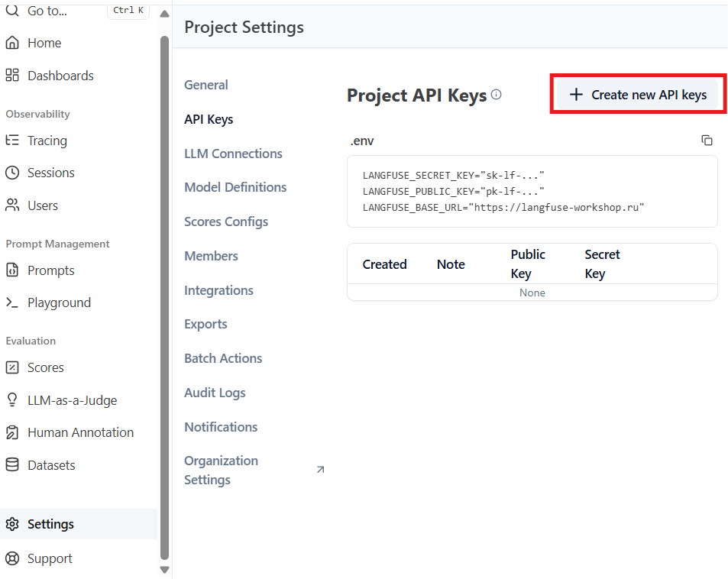This screenshot has height=579, width=728.
Task: Open the Dashboards label in the sidebar
Action: 61,76
